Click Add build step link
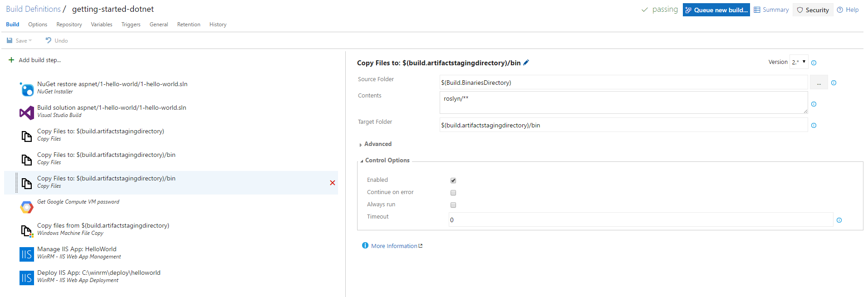The image size is (868, 297). tap(39, 60)
